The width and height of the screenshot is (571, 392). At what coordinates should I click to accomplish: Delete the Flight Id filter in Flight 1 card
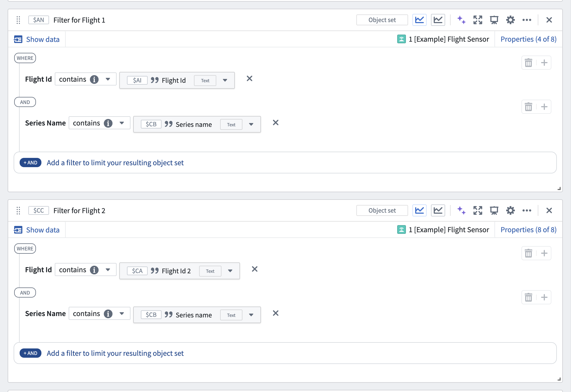(x=529, y=63)
